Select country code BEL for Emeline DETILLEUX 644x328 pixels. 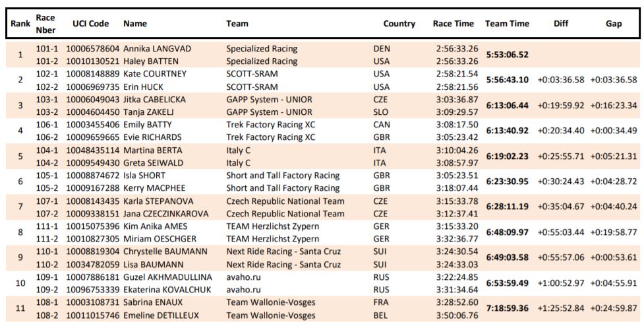pos(381,315)
